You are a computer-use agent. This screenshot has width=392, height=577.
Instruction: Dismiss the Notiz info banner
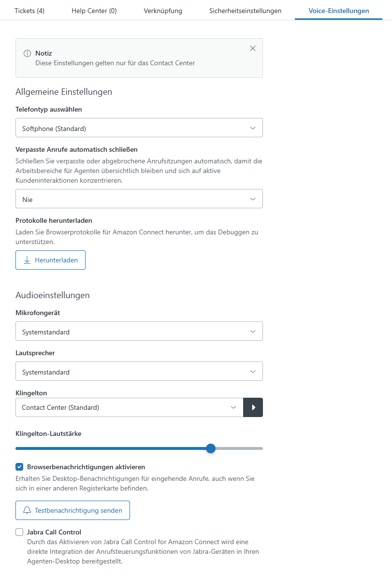coord(252,48)
